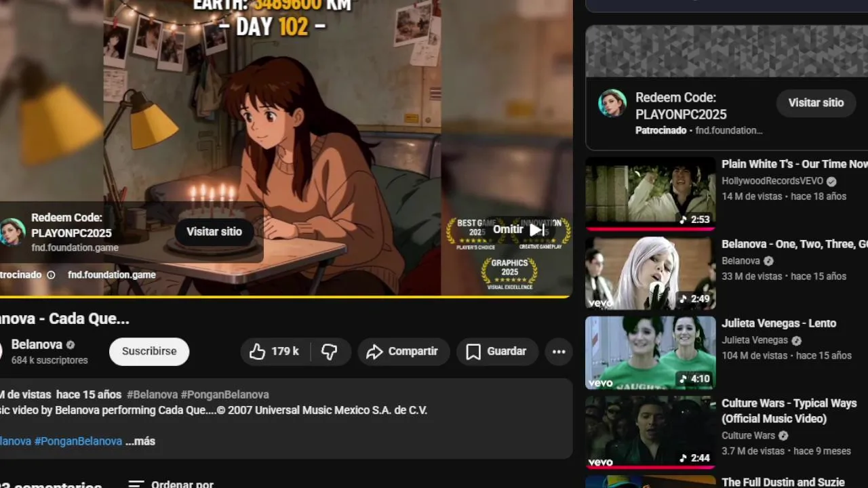Viewport: 868px width, 488px height.
Task: Click the thumbs-down dislike icon
Action: pos(330,351)
